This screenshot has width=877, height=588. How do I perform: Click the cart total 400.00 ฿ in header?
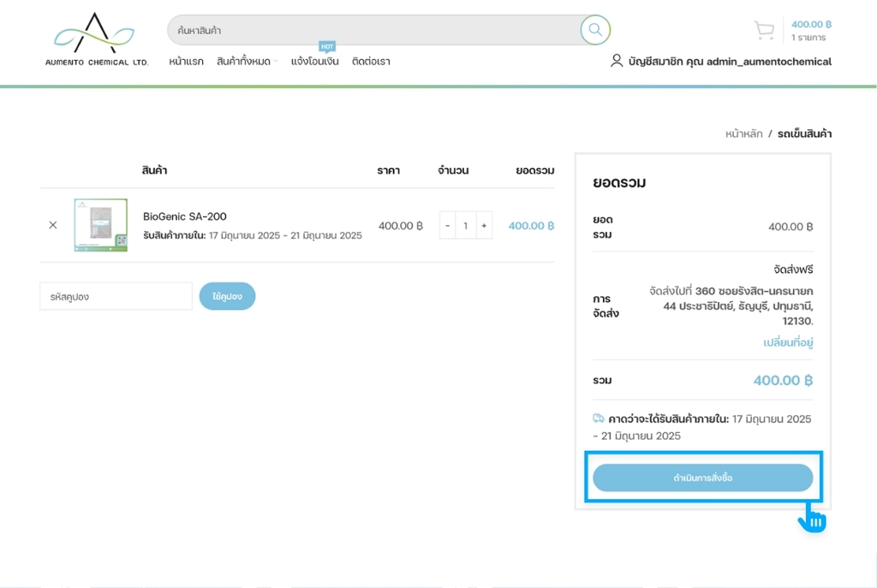(x=811, y=24)
